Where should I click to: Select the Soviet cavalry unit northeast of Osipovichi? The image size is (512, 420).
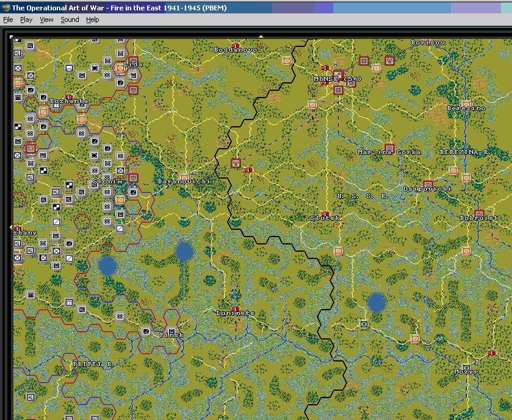(453, 170)
